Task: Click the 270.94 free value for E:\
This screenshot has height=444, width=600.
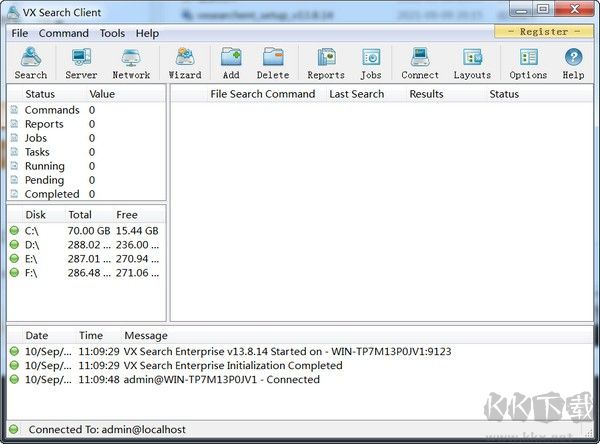Action: [137, 259]
